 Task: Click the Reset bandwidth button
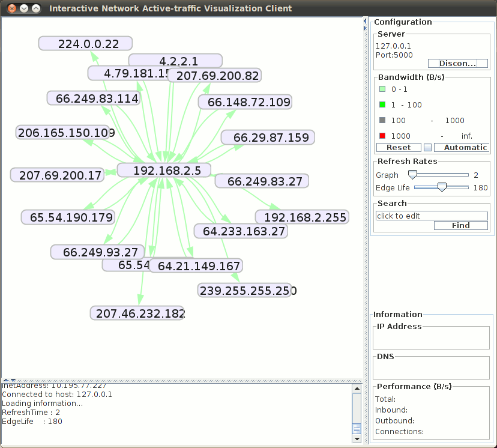coord(399,147)
